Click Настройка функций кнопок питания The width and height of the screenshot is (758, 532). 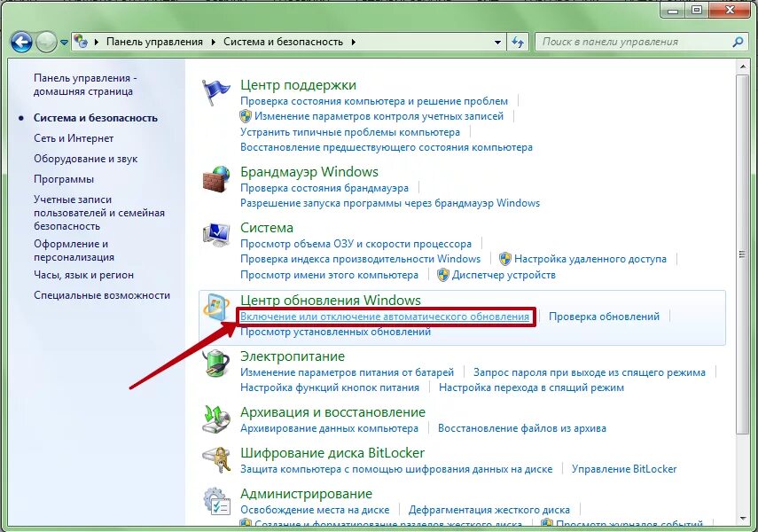click(x=330, y=387)
